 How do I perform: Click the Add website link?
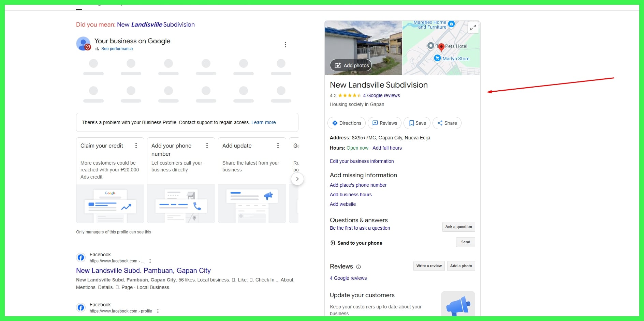click(342, 204)
